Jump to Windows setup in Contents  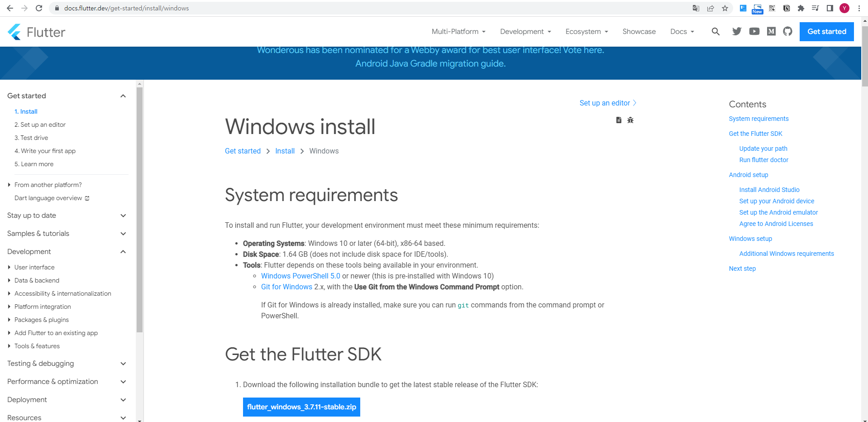[x=750, y=239]
